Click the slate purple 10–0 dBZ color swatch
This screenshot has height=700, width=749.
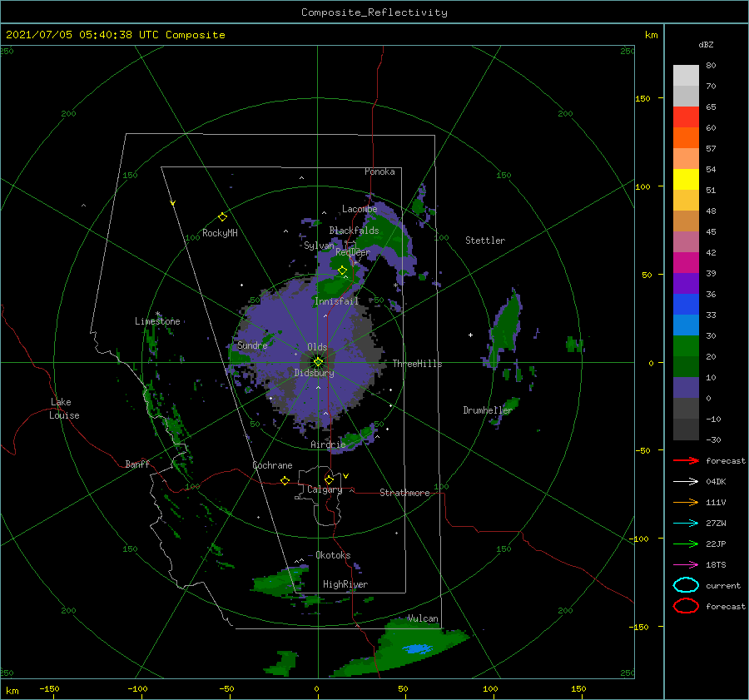point(686,388)
